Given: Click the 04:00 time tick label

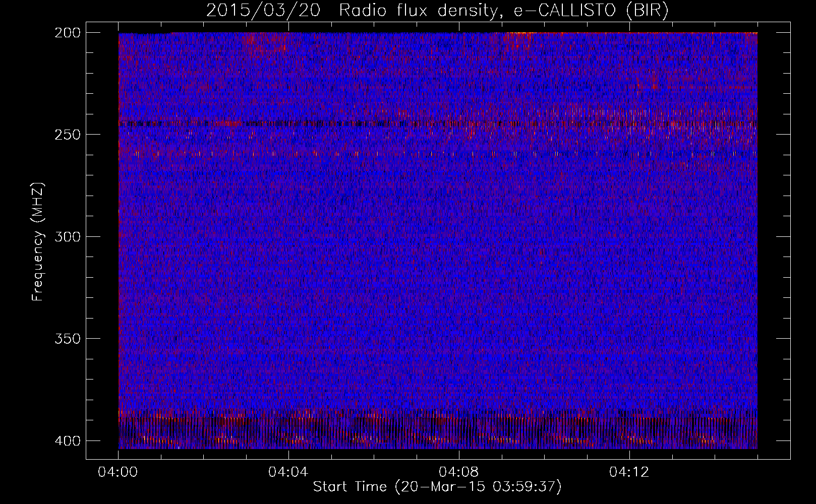Looking at the screenshot, I should tap(118, 472).
